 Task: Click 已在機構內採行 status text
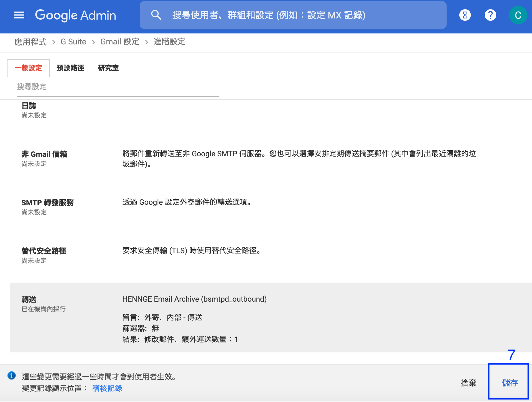point(44,309)
